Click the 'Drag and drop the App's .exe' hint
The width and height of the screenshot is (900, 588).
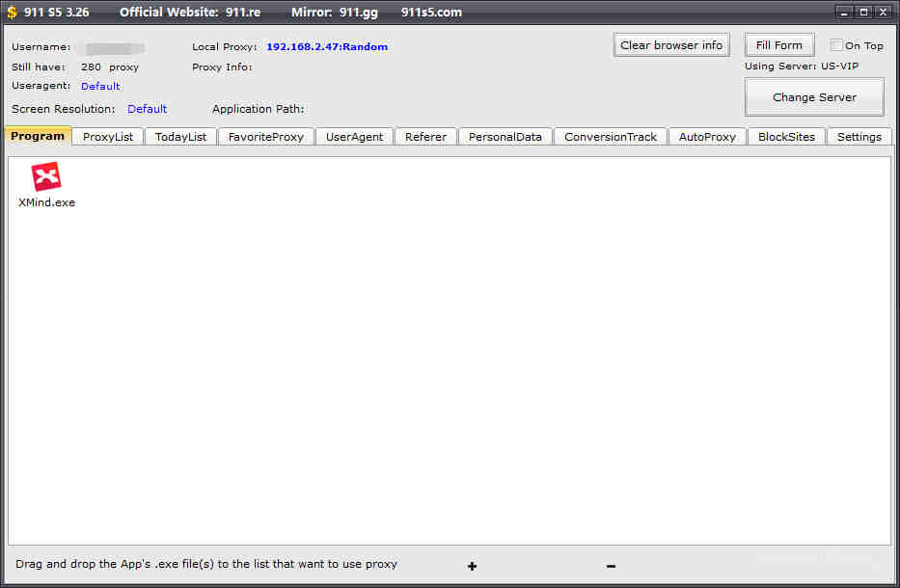206,564
